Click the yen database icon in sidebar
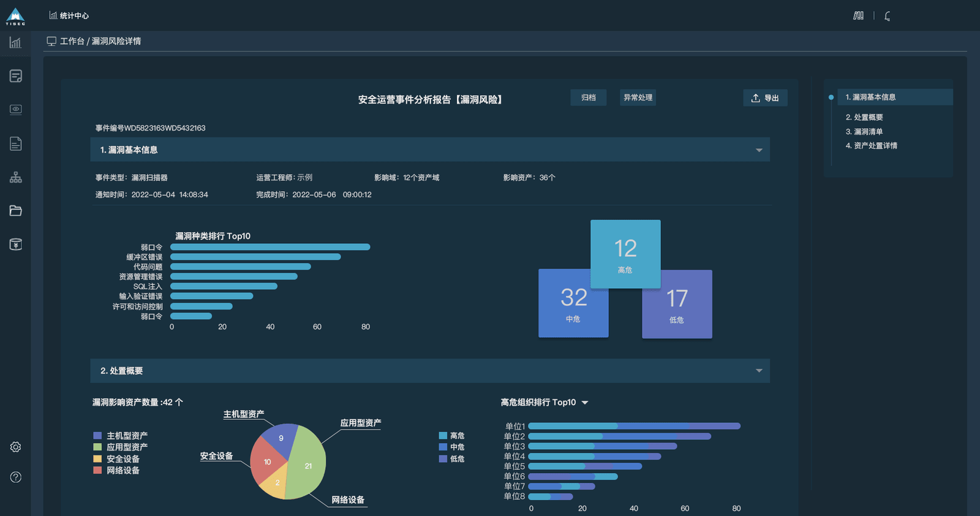Screen dimensions: 980x516 click(x=16, y=245)
